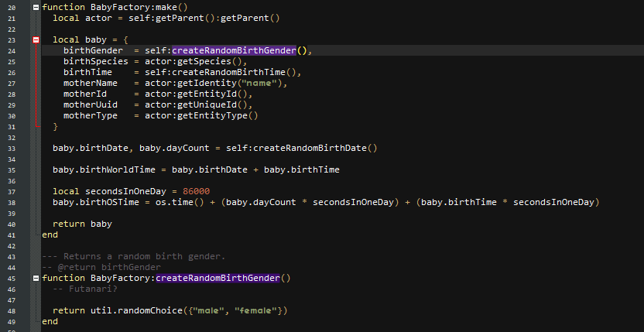Click baby.dayCount on line 33
Image resolution: width=644 pixels, height=332 pixels.
[174, 149]
